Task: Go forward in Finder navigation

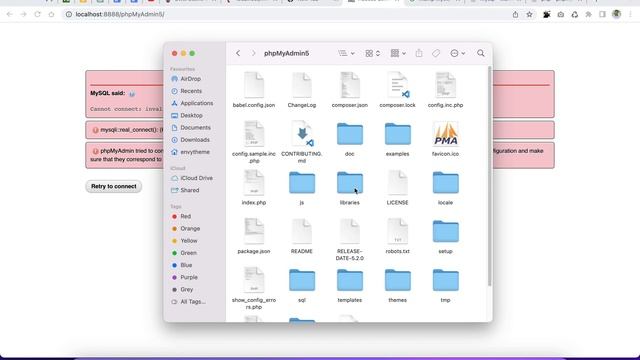Action: 253,53
